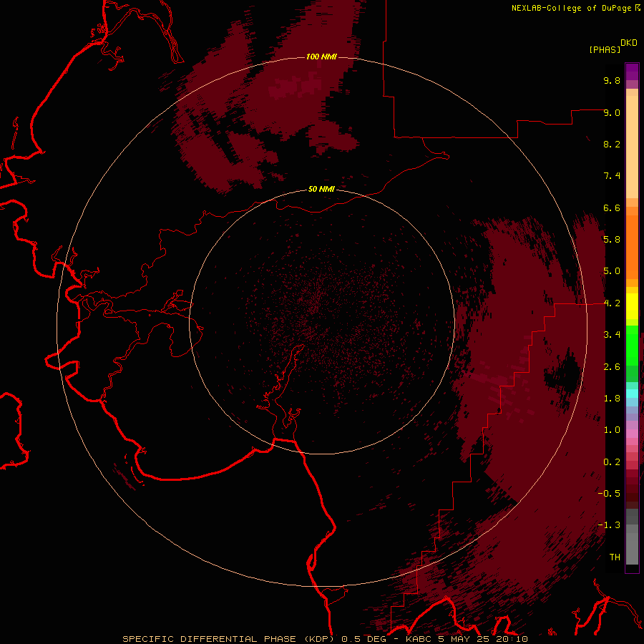Click the 3.4 legend value
The width and height of the screenshot is (644, 644).
[612, 335]
